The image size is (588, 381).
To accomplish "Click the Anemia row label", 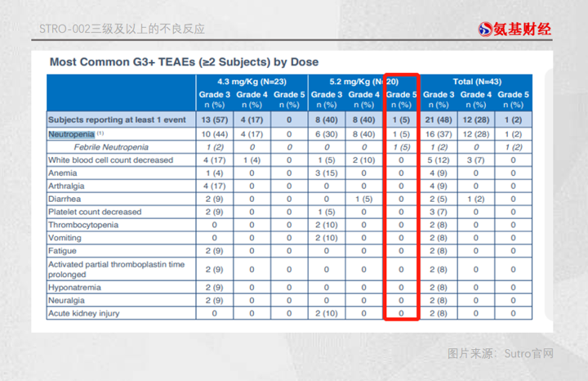I will coord(62,173).
